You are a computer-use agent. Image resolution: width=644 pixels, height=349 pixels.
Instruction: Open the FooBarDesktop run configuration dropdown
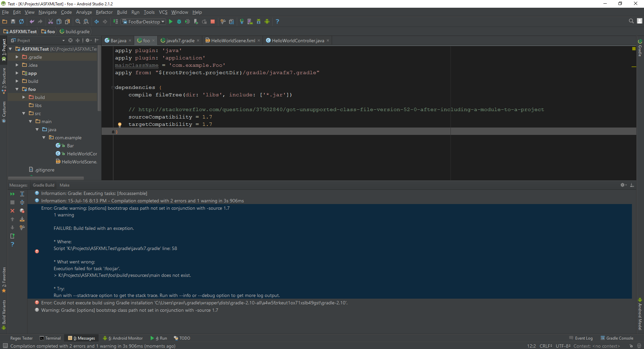[144, 21]
